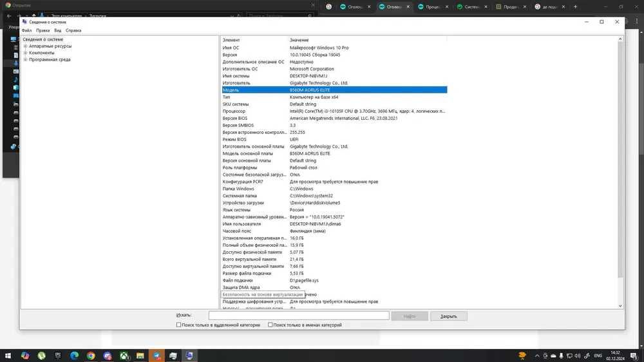Viewport: 644px width, 362px height.
Task: Open the Windows Start menu
Action: (x=8, y=356)
